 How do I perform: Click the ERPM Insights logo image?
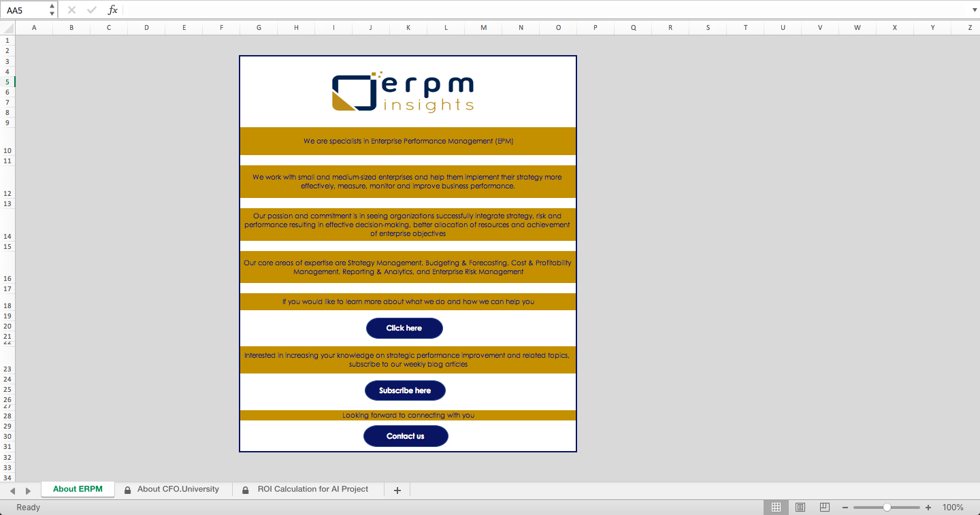click(x=403, y=92)
